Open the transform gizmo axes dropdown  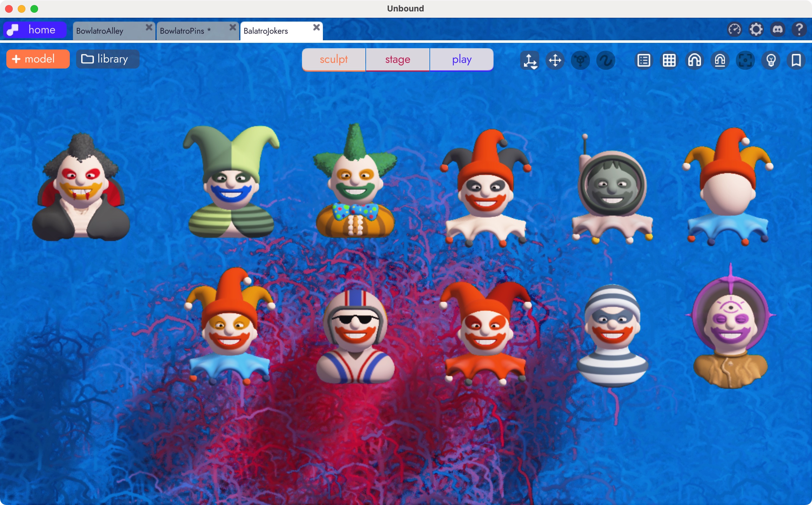click(x=530, y=61)
